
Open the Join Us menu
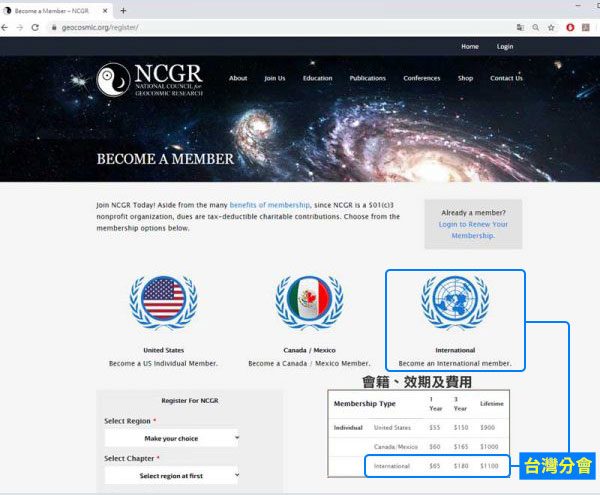point(275,78)
